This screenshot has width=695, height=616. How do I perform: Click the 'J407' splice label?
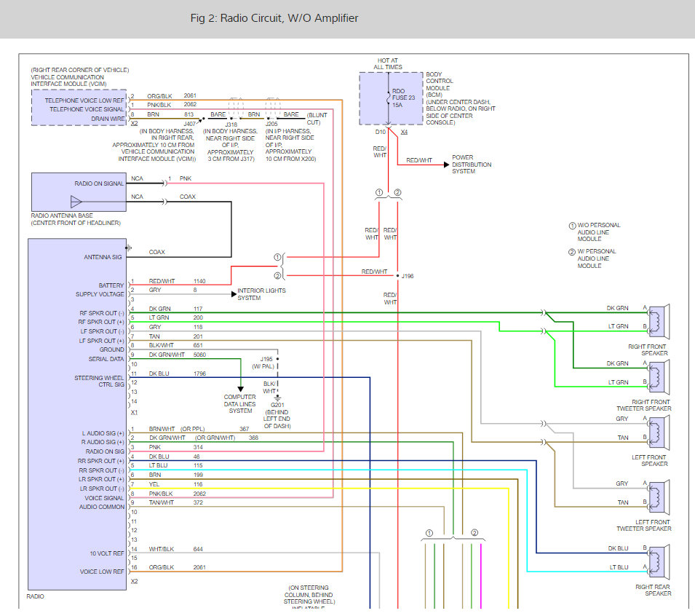point(190,124)
